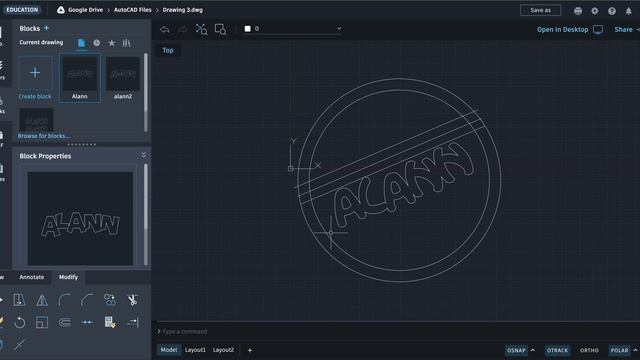Switch to the Modify tab

68,277
